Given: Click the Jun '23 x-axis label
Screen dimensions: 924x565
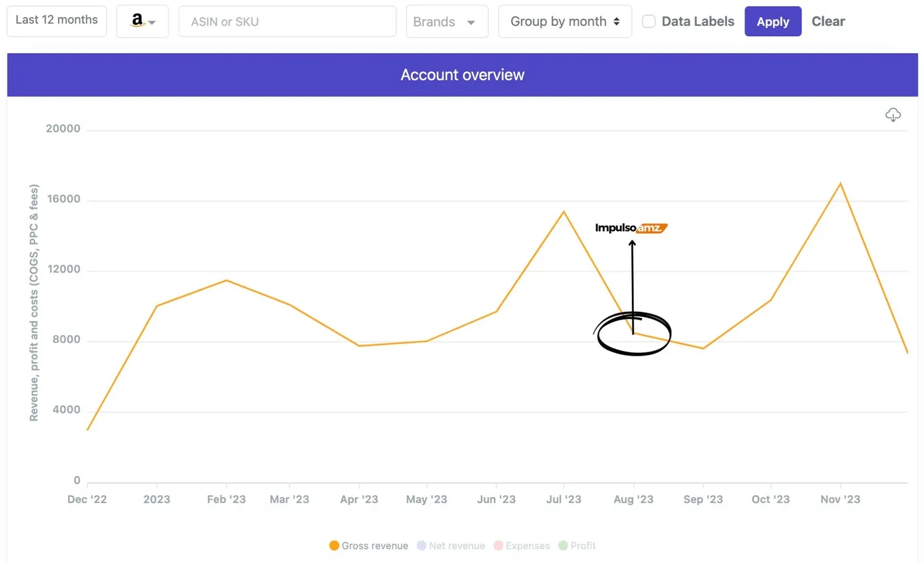Looking at the screenshot, I should pyautogui.click(x=497, y=499).
